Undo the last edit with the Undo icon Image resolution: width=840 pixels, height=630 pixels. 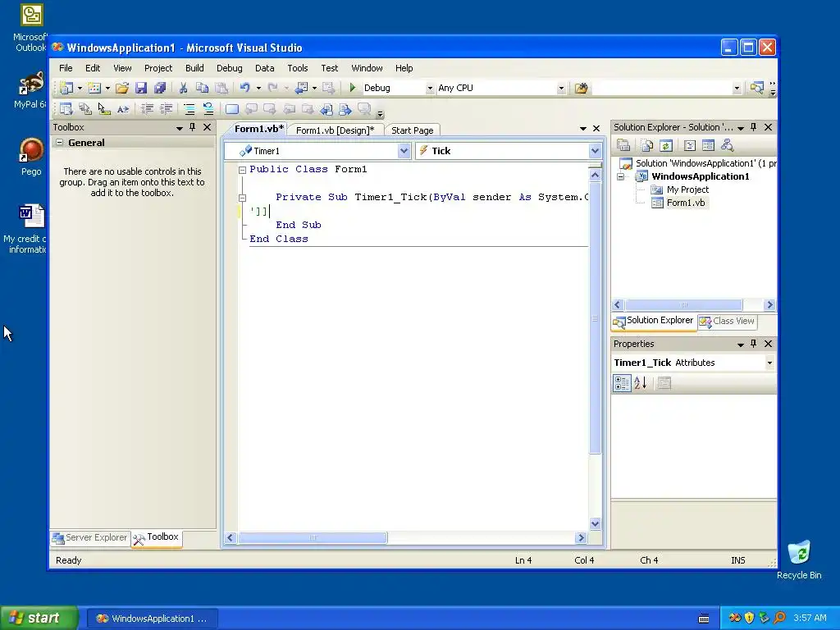coord(244,88)
